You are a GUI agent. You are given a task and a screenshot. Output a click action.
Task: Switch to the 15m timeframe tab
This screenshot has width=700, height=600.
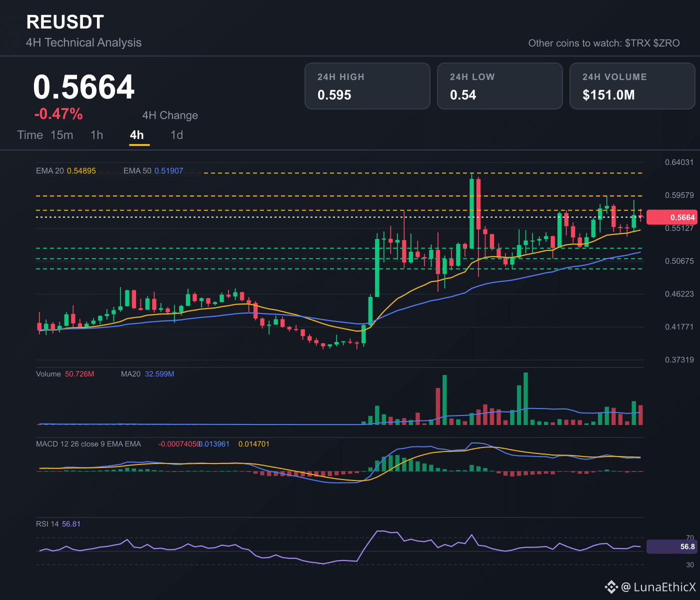pos(62,135)
